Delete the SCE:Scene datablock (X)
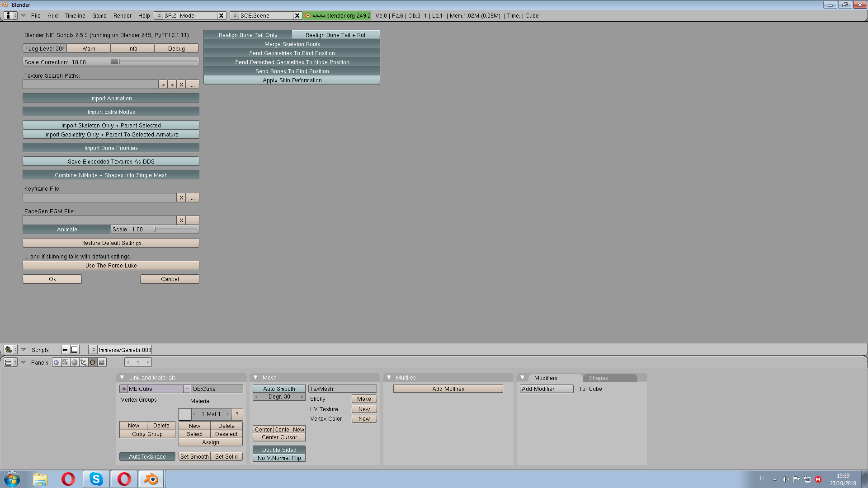This screenshot has width=868, height=488. click(x=297, y=15)
